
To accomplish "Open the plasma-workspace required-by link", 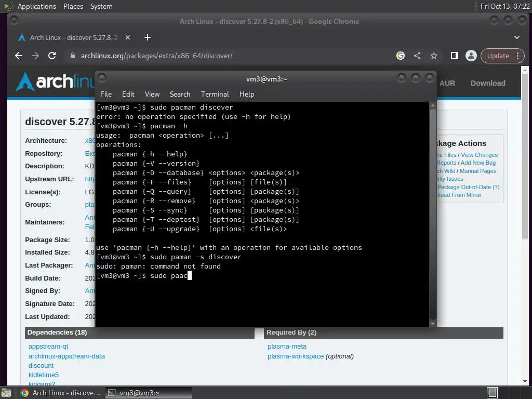I will (x=296, y=356).
